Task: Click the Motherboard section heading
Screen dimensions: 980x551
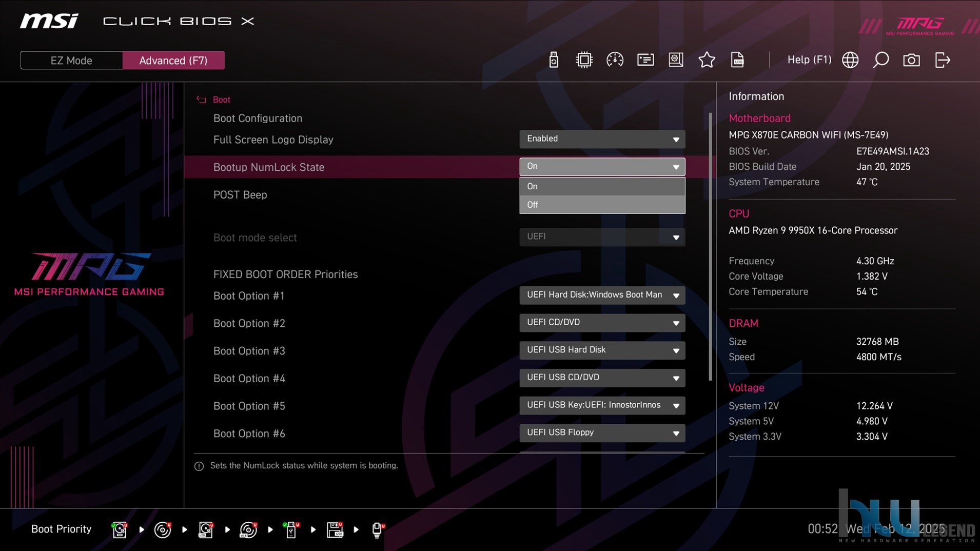Action: (x=759, y=119)
